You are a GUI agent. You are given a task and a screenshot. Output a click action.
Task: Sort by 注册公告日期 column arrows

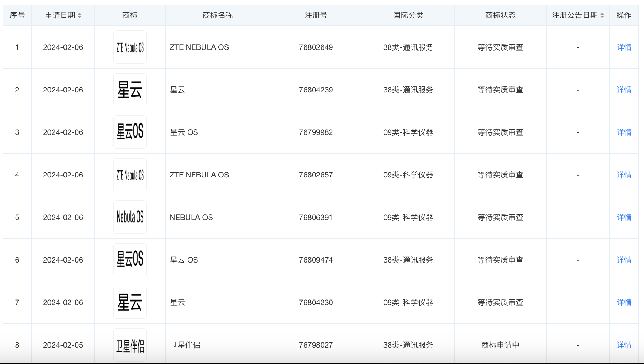[602, 15]
